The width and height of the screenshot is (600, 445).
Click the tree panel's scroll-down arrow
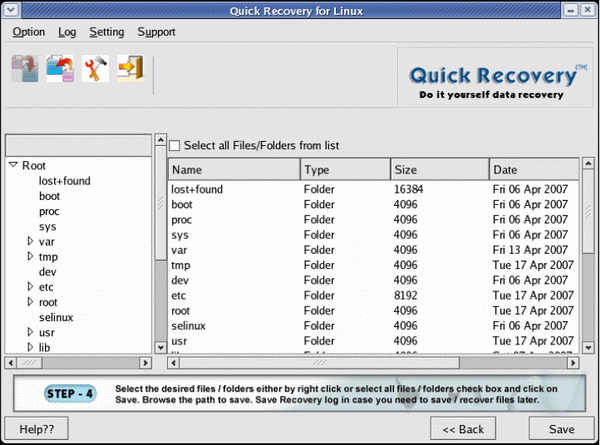click(159, 343)
